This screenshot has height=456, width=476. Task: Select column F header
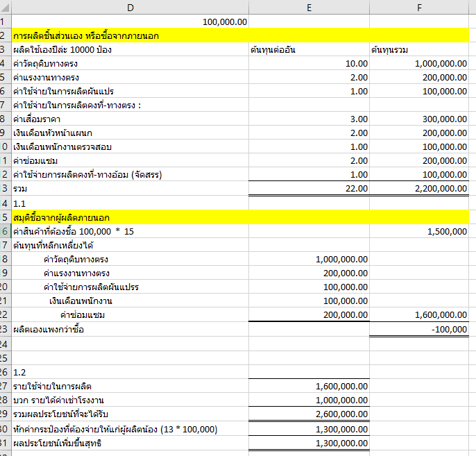419,7
